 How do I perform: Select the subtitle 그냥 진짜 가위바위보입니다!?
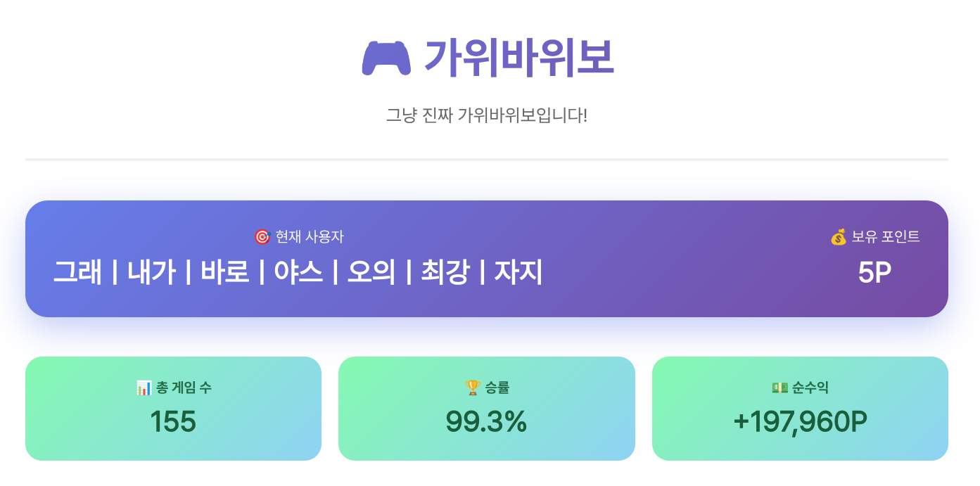click(x=486, y=115)
